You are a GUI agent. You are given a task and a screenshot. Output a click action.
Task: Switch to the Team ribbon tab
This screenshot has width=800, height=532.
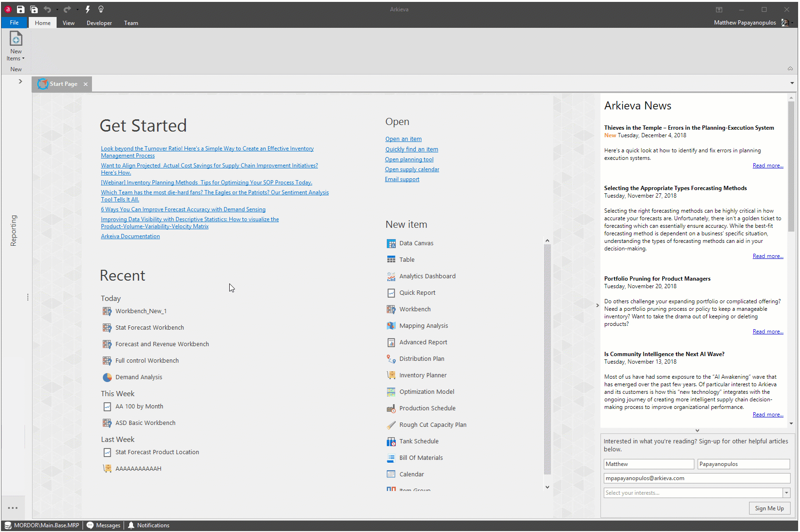[131, 23]
